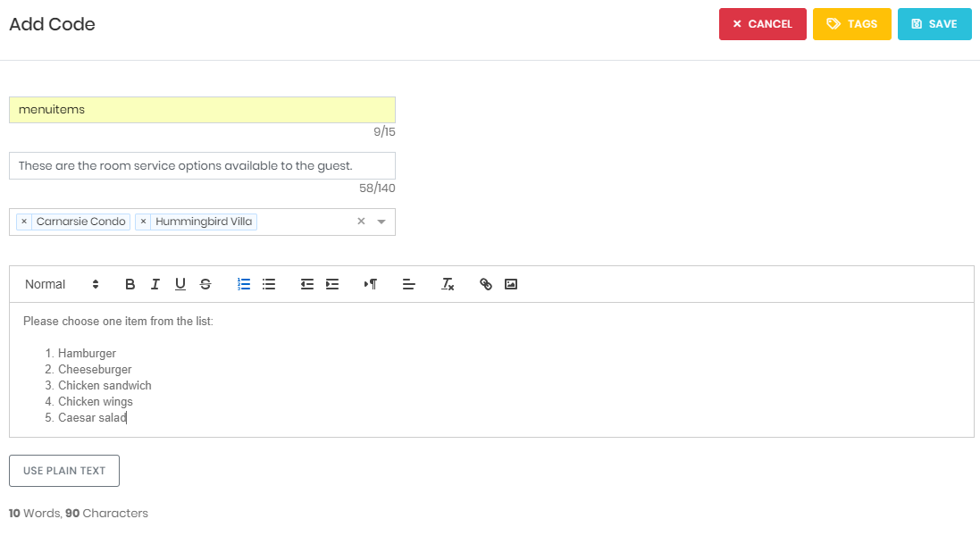Click the words and characters count
Screen dimensions: 980x536
tap(78, 514)
